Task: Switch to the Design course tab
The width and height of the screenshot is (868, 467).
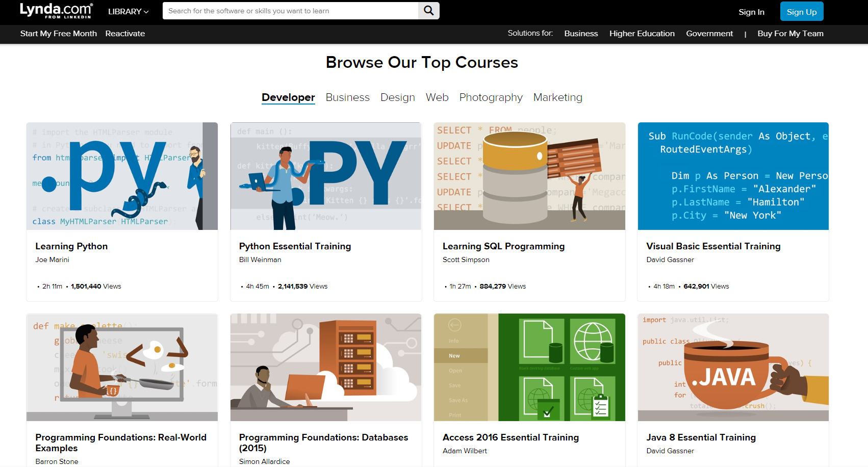Action: pos(398,97)
